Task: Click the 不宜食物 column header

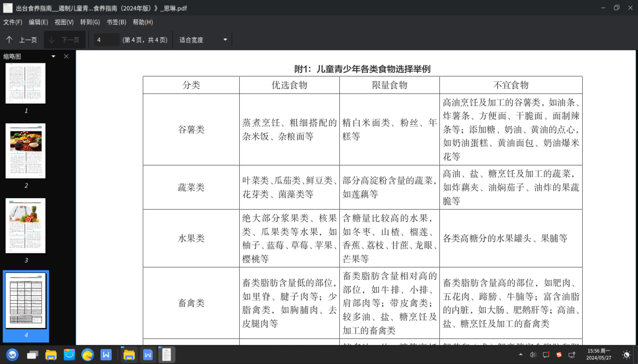Action: (511, 85)
